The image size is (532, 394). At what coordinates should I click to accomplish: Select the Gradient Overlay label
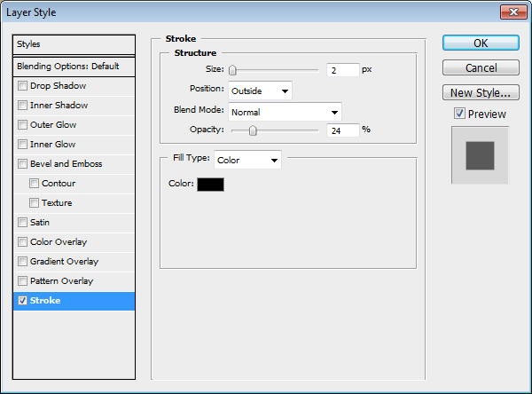(x=64, y=262)
